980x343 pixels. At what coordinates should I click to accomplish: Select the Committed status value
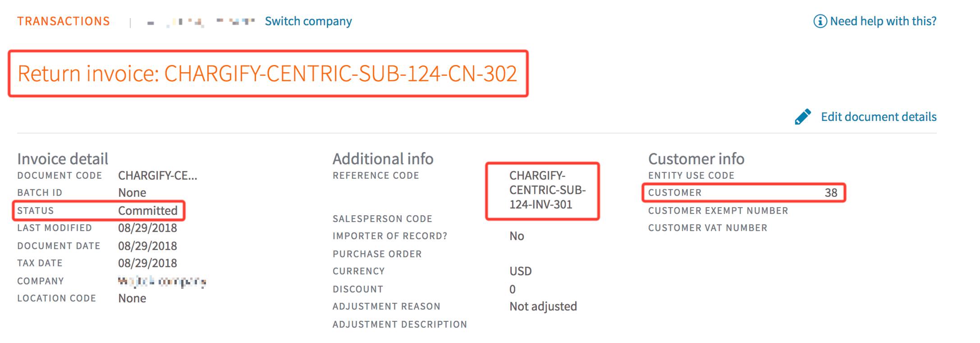[x=148, y=211]
